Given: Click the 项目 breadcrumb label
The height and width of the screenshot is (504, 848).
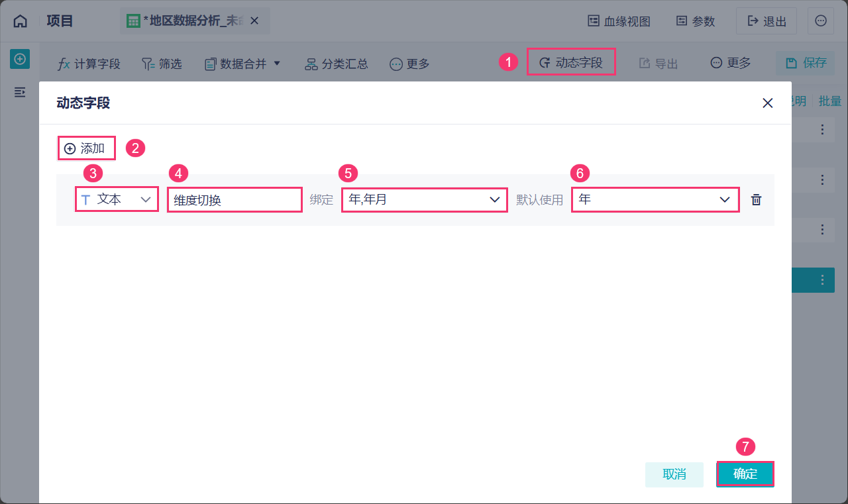Looking at the screenshot, I should (x=60, y=21).
